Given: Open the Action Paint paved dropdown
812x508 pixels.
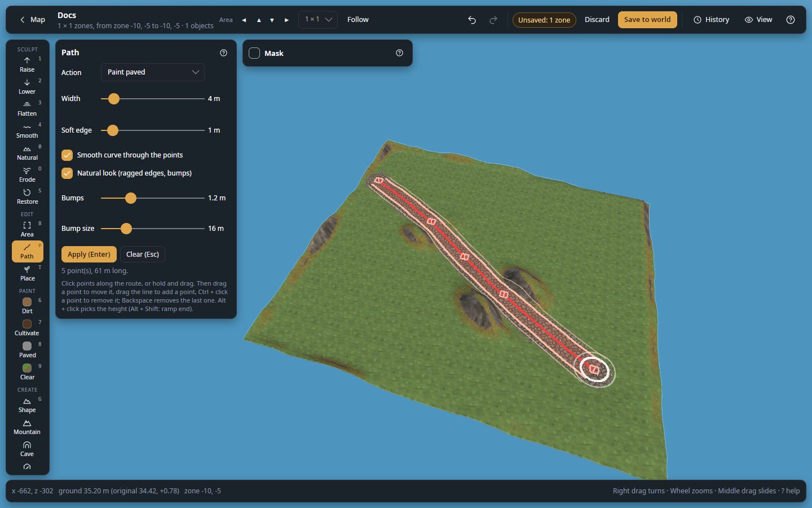Looking at the screenshot, I should (x=153, y=72).
